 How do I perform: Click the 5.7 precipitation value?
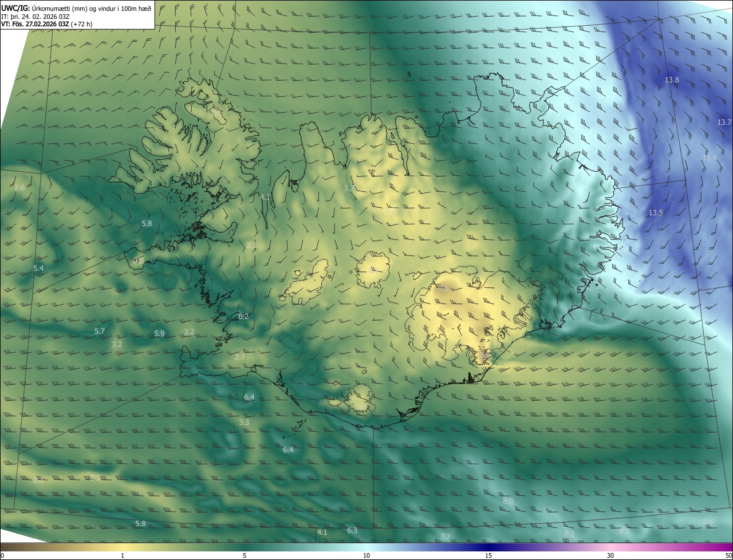[x=100, y=332]
